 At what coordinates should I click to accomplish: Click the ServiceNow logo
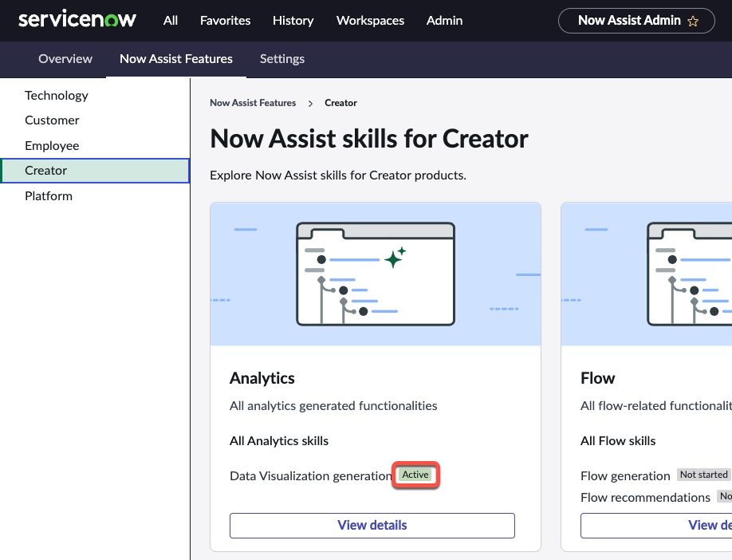click(x=77, y=20)
